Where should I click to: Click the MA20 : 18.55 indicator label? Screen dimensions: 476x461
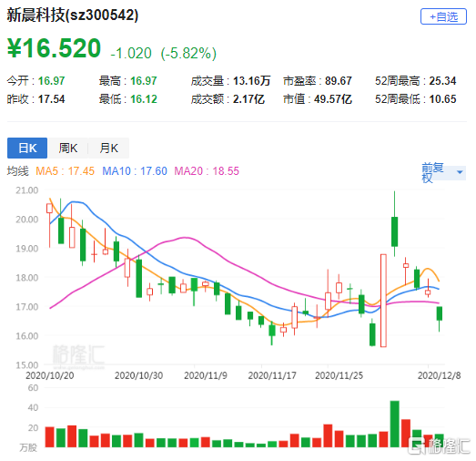point(207,171)
